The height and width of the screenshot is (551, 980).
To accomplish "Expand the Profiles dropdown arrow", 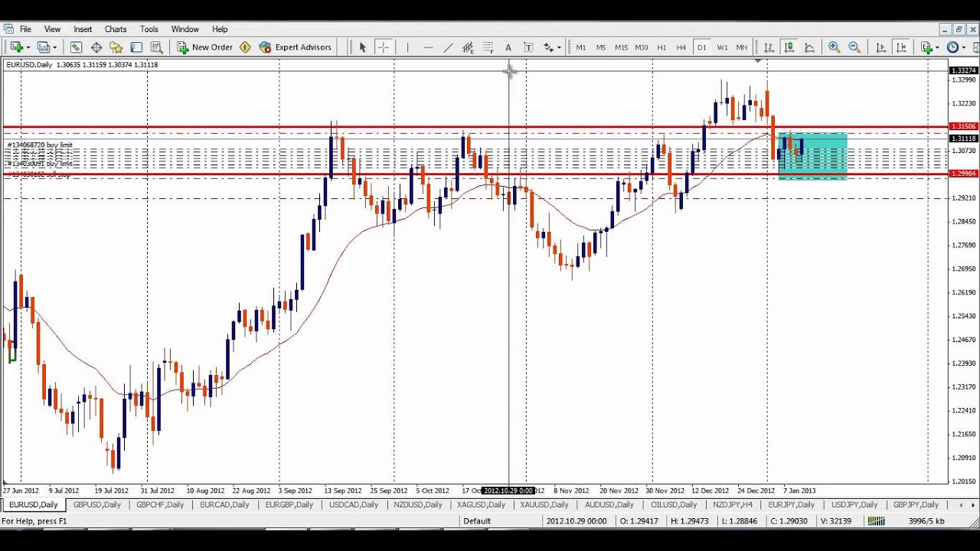I will click(55, 47).
